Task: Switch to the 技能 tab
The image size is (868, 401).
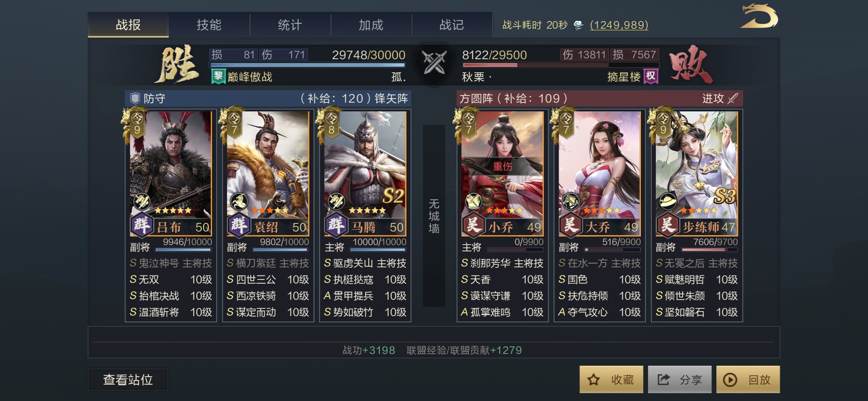Action: (x=209, y=25)
